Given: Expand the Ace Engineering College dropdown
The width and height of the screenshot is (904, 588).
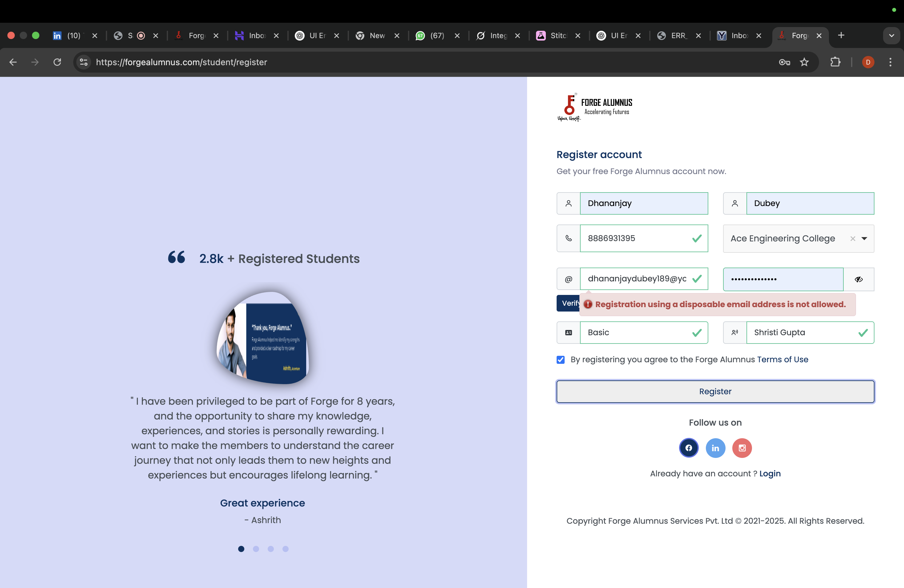Looking at the screenshot, I should coord(864,238).
